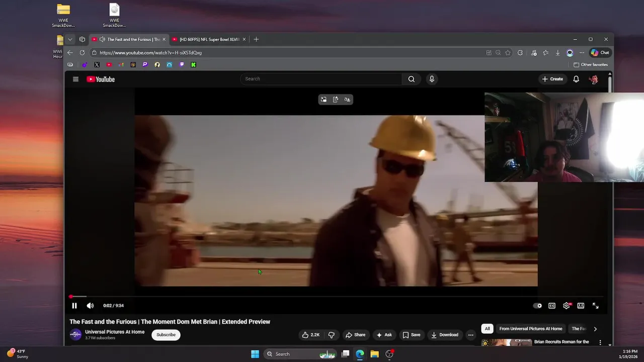The height and width of the screenshot is (362, 644).
Task: Go to YouTube home via the logo
Action: [101, 79]
